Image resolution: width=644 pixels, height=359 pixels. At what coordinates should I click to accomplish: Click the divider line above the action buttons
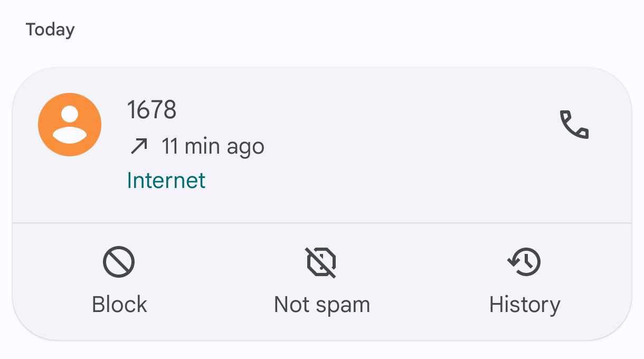coord(321,223)
